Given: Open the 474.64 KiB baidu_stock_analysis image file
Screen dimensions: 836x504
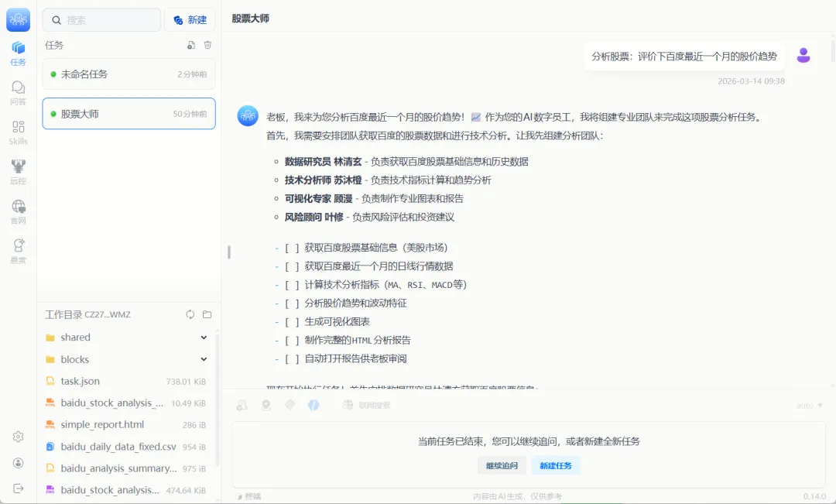Looking at the screenshot, I should [x=128, y=490].
